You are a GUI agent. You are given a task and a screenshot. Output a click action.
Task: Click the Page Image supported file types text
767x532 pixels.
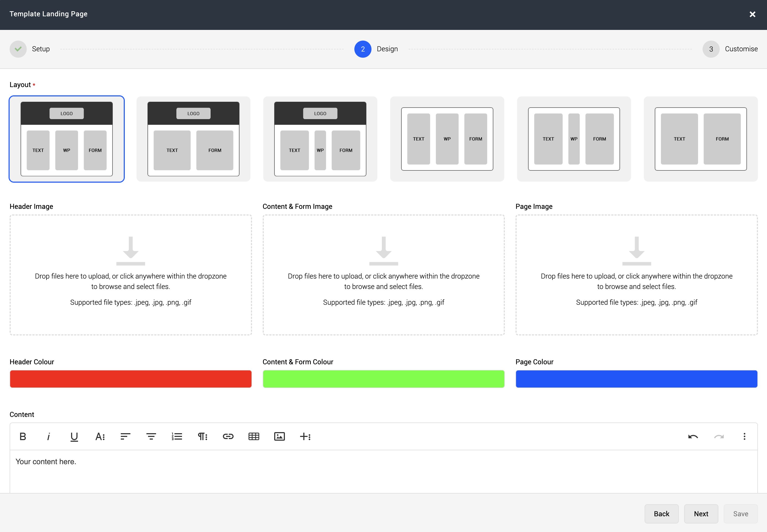pos(637,302)
